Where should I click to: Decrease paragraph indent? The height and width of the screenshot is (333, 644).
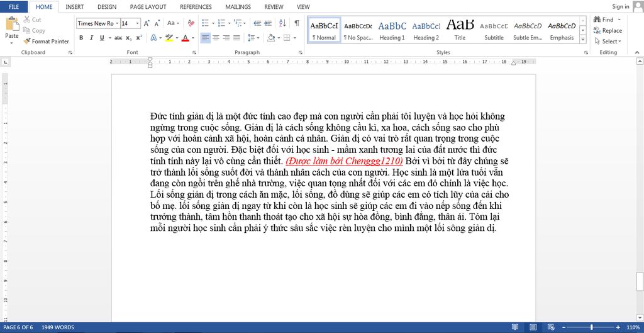[257, 23]
